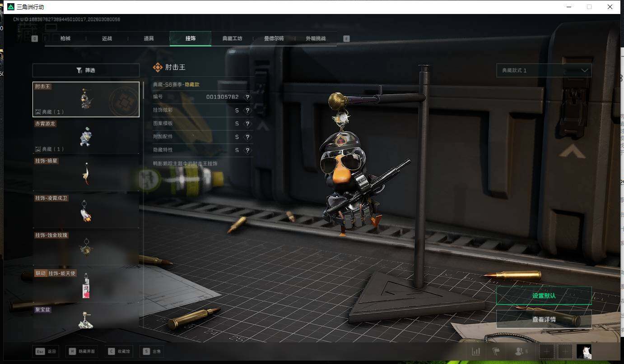Screen dimensions: 624x364
Task: Select the 赤霄游龙 charm card
Action: (86, 136)
